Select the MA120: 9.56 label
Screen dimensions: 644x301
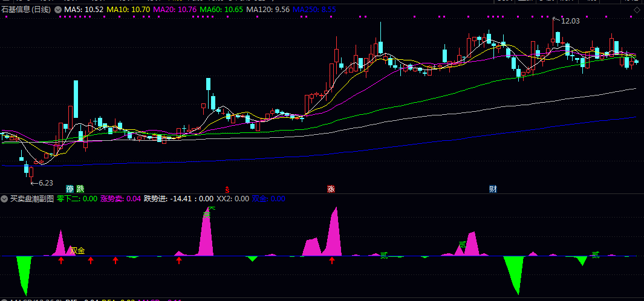[x=269, y=10]
